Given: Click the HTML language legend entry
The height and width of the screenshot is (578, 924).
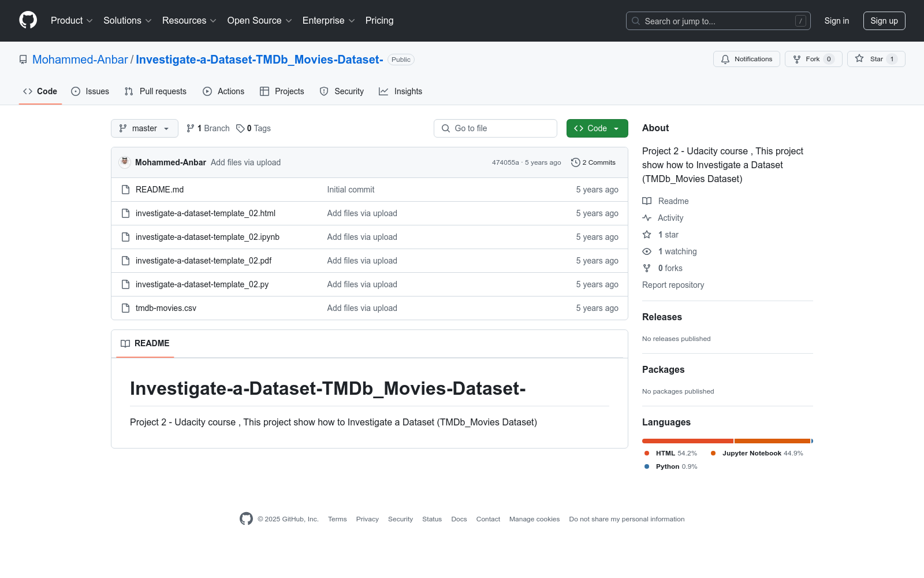Looking at the screenshot, I should point(670,453).
